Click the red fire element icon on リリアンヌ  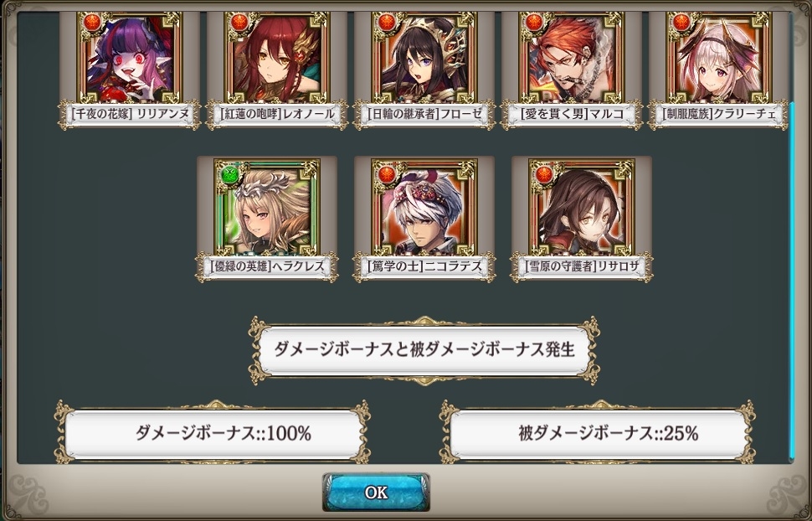point(92,23)
